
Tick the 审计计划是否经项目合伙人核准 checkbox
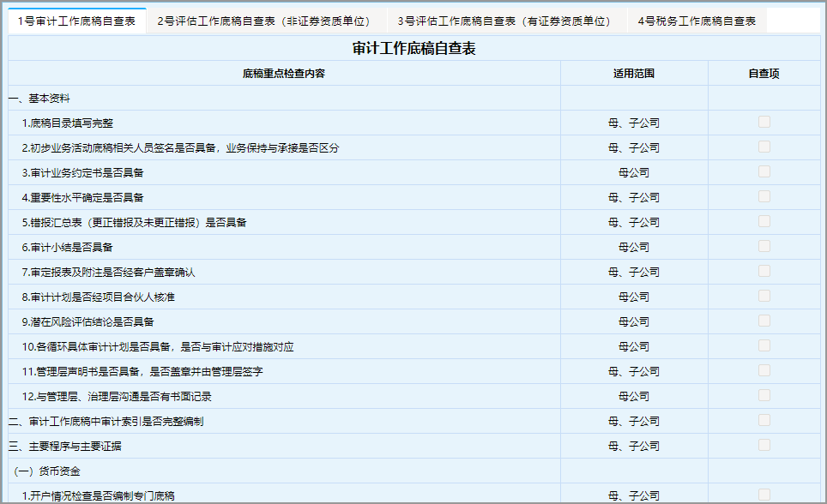pos(764,297)
